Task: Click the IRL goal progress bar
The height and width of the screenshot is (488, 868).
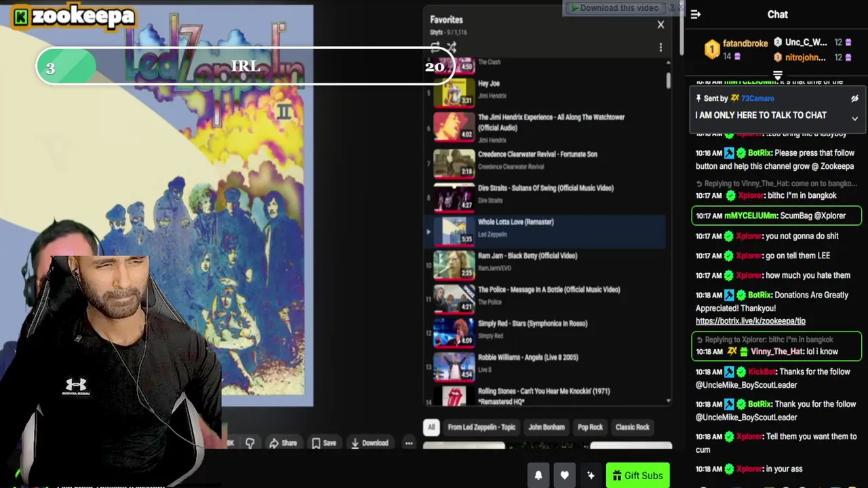Action: coord(245,66)
